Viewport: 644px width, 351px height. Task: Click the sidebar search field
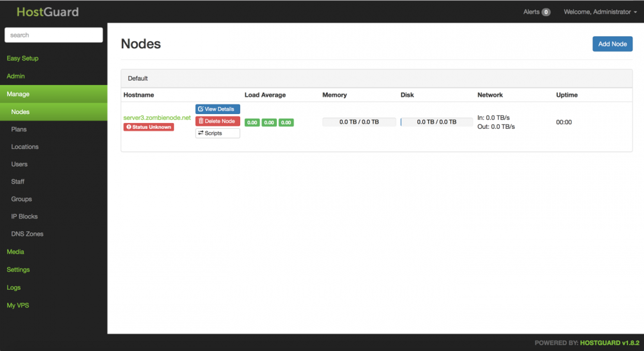(53, 35)
